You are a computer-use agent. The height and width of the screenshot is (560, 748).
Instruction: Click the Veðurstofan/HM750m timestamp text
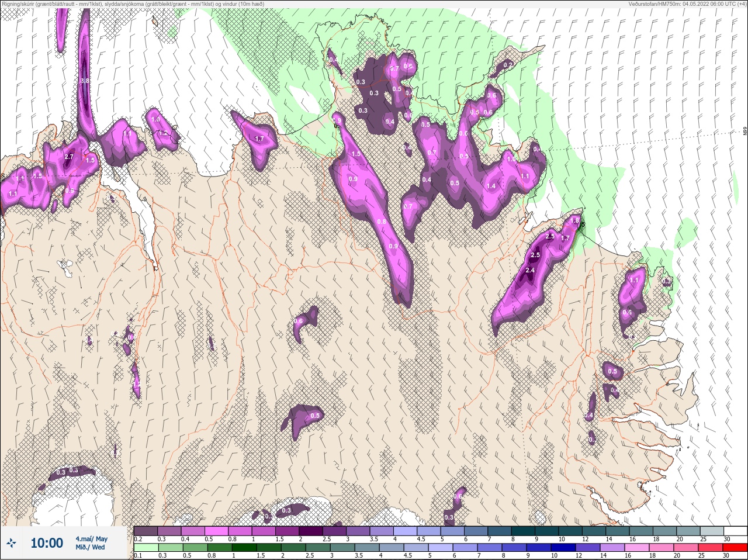click(x=688, y=4)
